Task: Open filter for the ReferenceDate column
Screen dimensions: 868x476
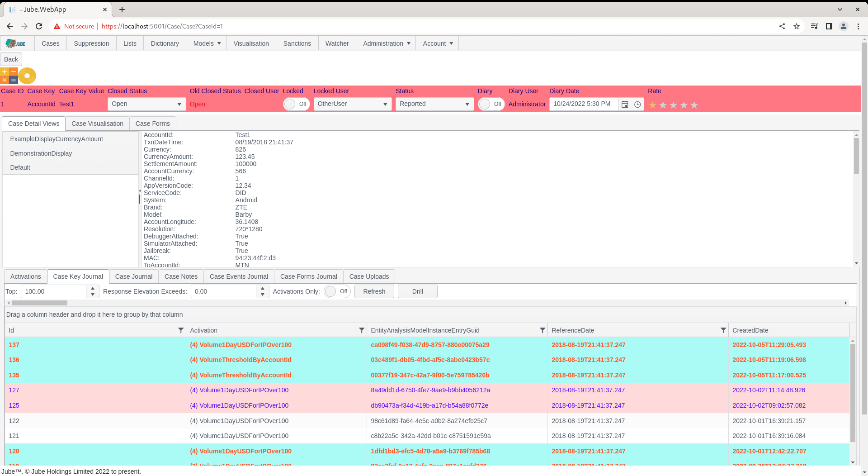Action: pos(723,330)
